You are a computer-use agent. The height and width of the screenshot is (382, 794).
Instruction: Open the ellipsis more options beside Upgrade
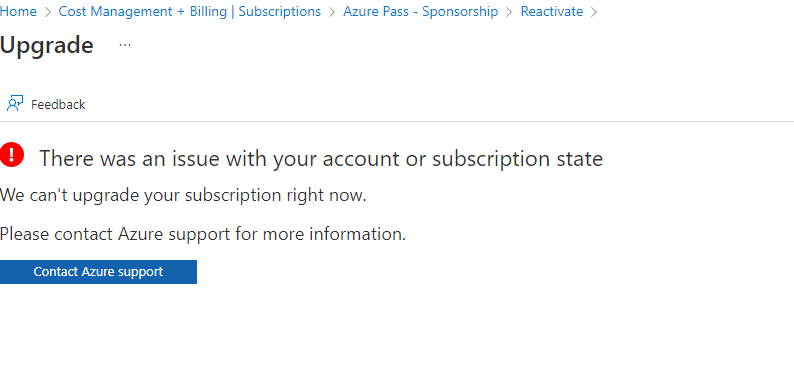[x=125, y=45]
